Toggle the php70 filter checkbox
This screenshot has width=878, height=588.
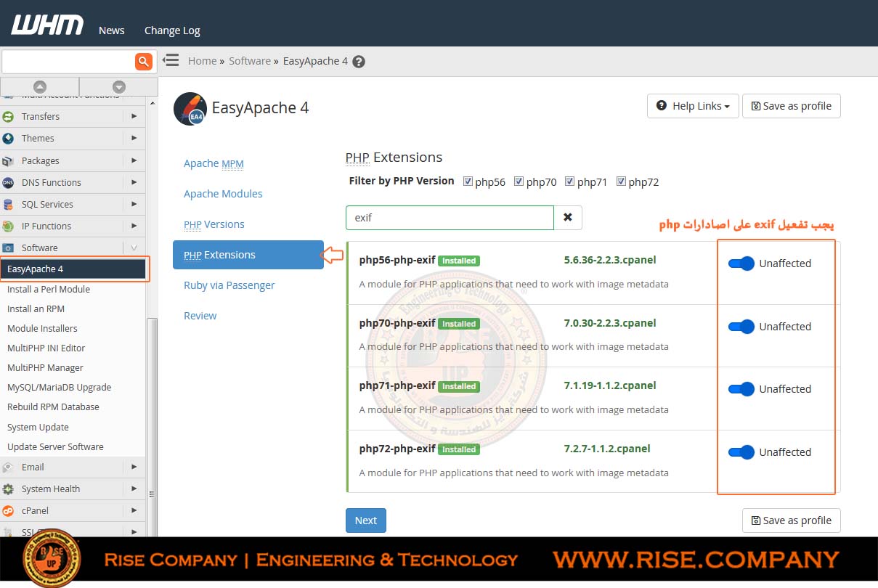coord(519,181)
